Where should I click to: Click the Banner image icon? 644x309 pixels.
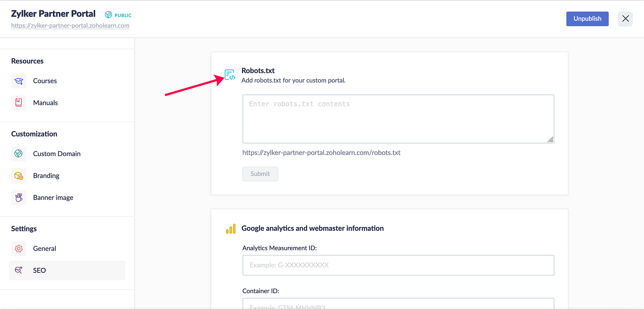pos(19,197)
